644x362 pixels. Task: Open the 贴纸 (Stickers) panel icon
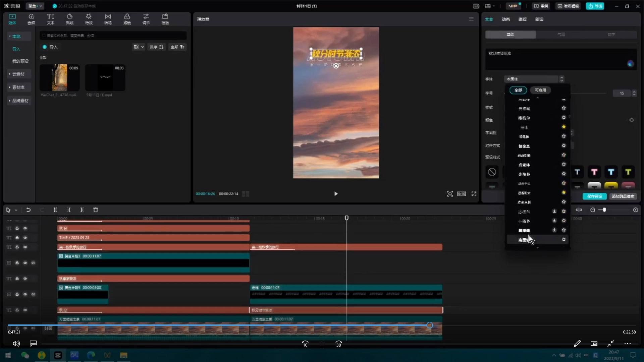[69, 19]
